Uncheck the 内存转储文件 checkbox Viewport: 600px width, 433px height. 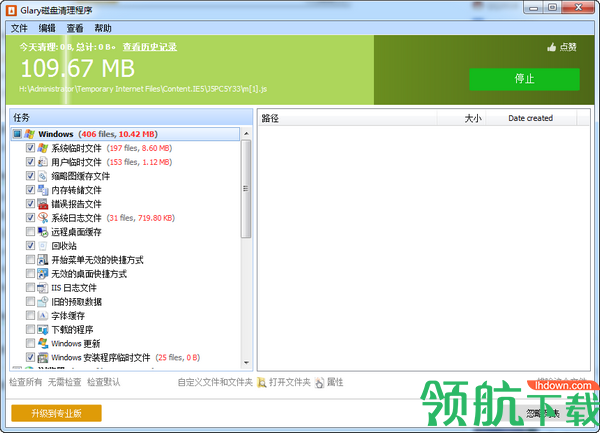tap(30, 189)
